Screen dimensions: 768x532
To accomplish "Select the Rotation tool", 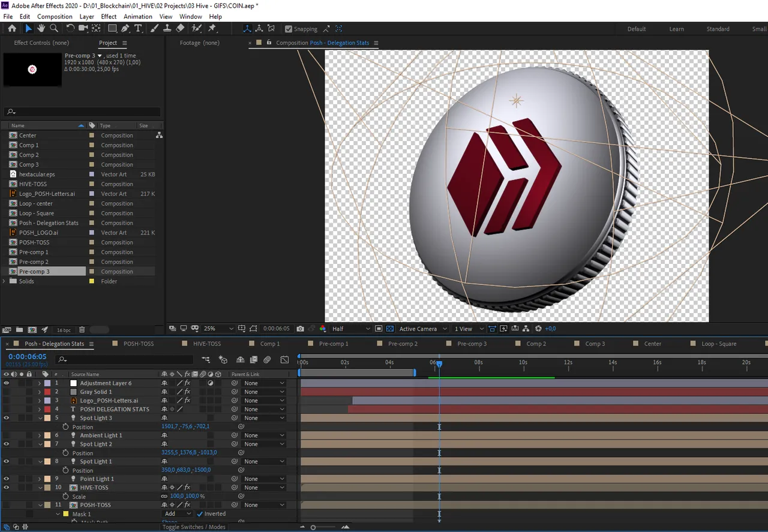I will 70,28.
